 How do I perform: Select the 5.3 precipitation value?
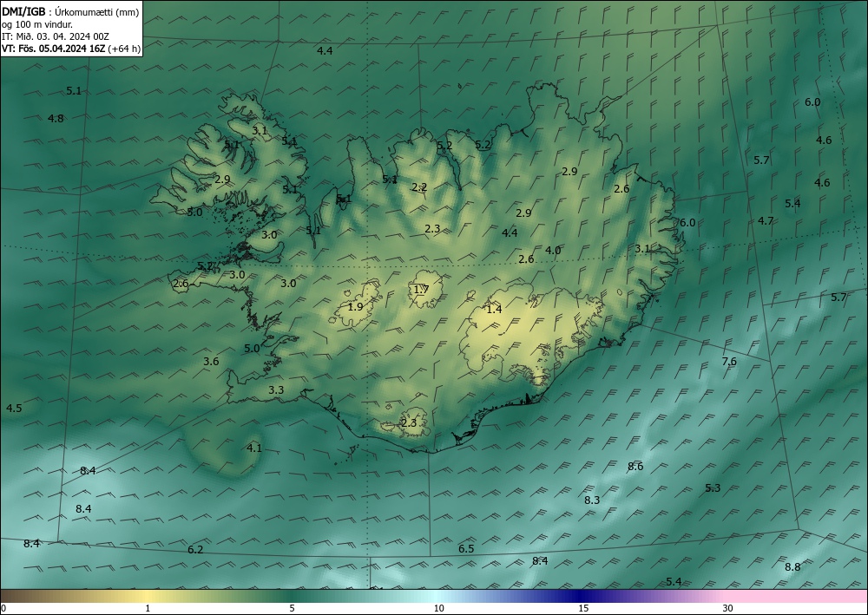(713, 488)
